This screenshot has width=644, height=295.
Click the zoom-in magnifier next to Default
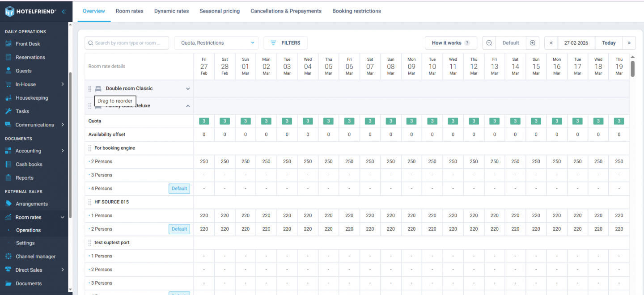tap(532, 42)
